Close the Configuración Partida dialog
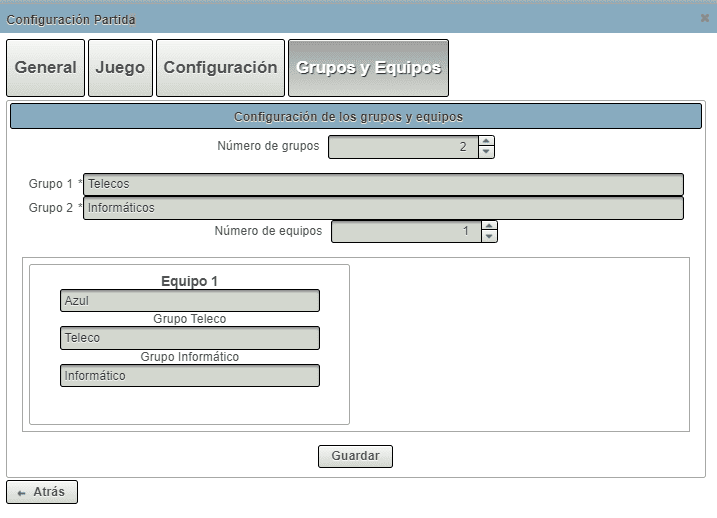Viewport: 717px width, 518px height. click(x=704, y=18)
